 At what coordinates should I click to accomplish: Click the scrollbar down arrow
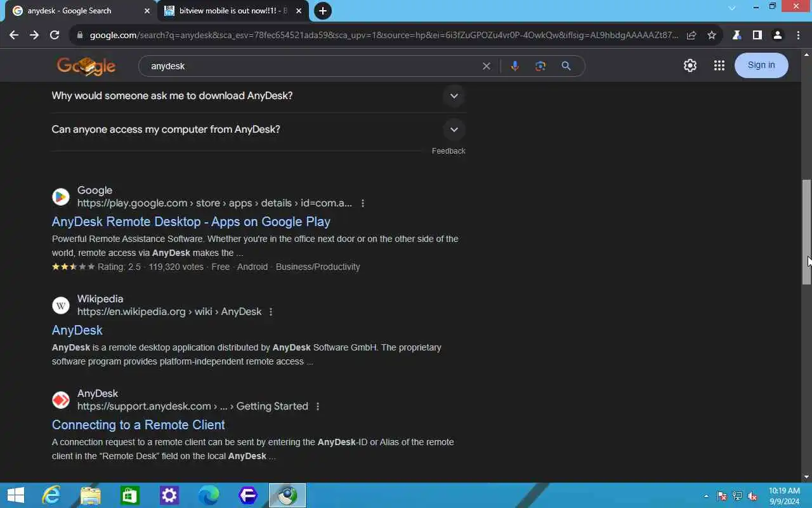[x=806, y=477]
